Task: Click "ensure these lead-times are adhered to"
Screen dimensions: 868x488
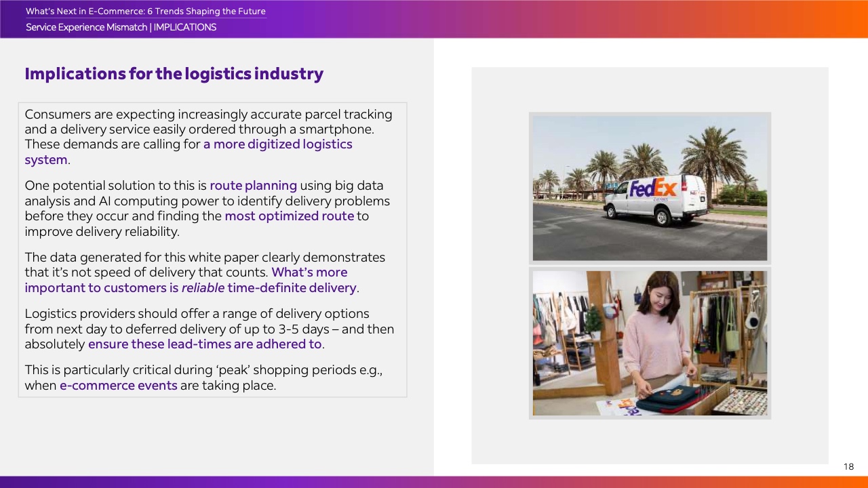Action: [205, 344]
